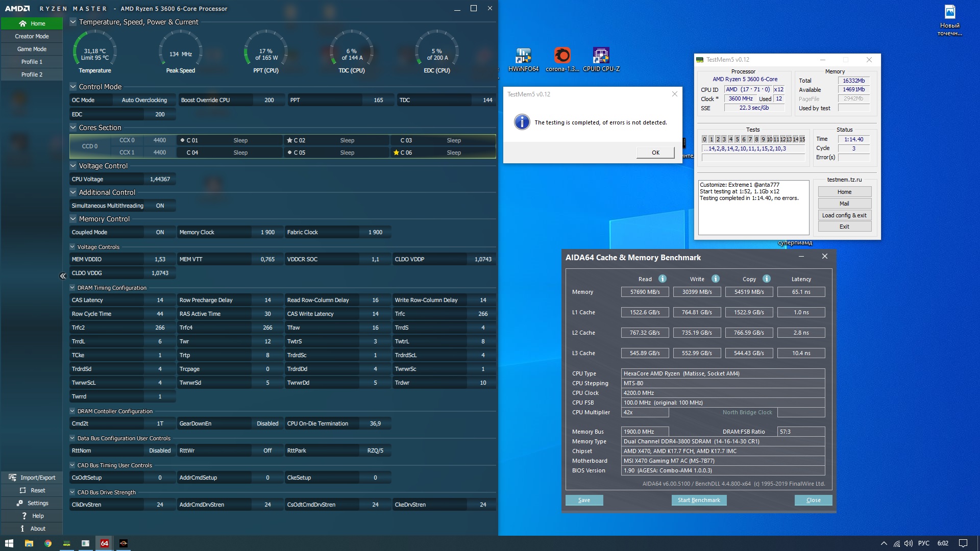Collapse Ryzen Master sidebar with double-arrow icon
The image size is (980, 551).
(x=63, y=276)
